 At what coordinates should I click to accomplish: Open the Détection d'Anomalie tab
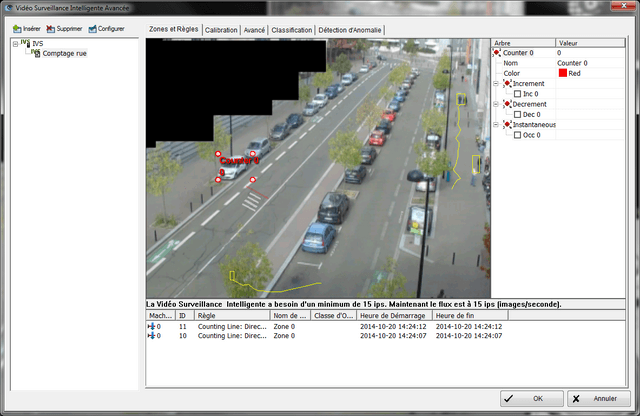(x=350, y=30)
